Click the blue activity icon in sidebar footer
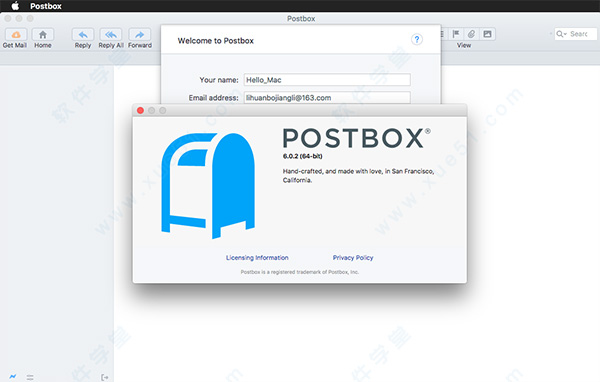This screenshot has height=382, width=600. click(x=13, y=376)
